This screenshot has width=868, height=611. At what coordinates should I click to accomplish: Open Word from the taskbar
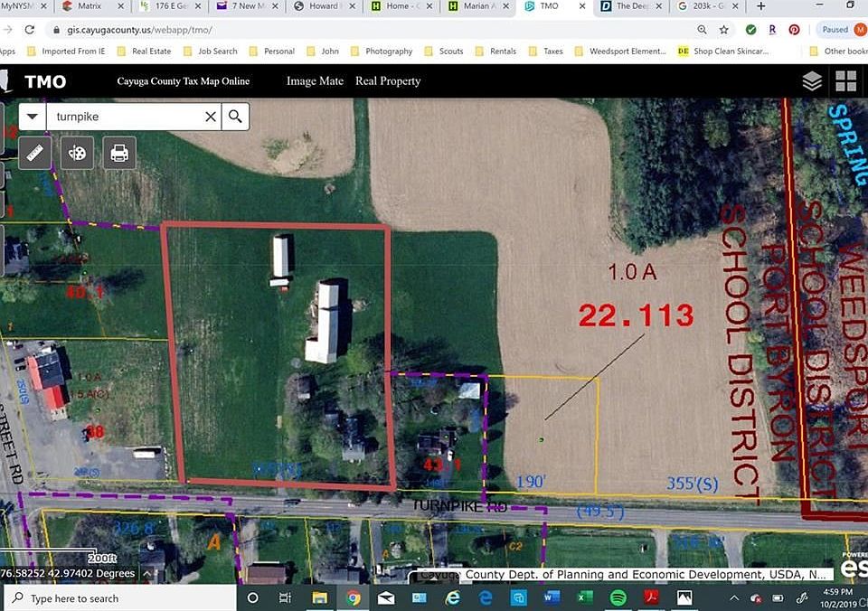(x=552, y=597)
